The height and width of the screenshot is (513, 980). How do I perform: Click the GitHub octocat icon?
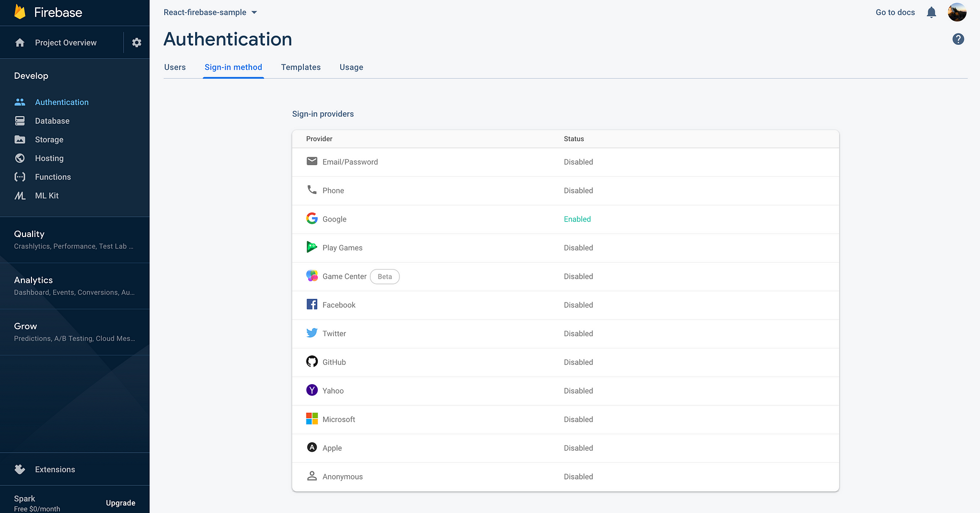(x=312, y=362)
